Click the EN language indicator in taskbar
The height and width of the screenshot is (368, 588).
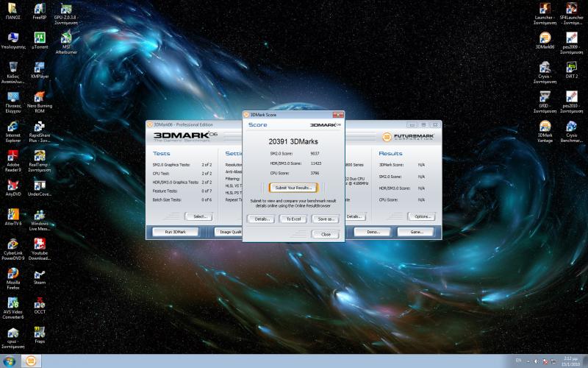(x=519, y=361)
